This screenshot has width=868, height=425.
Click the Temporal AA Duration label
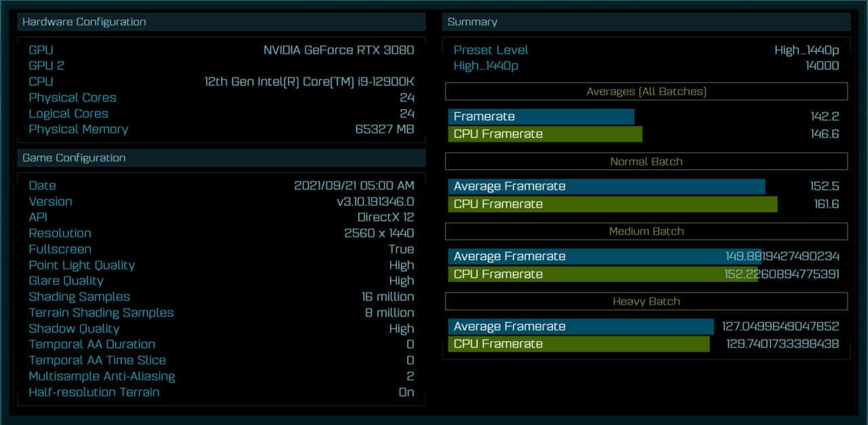tap(92, 344)
